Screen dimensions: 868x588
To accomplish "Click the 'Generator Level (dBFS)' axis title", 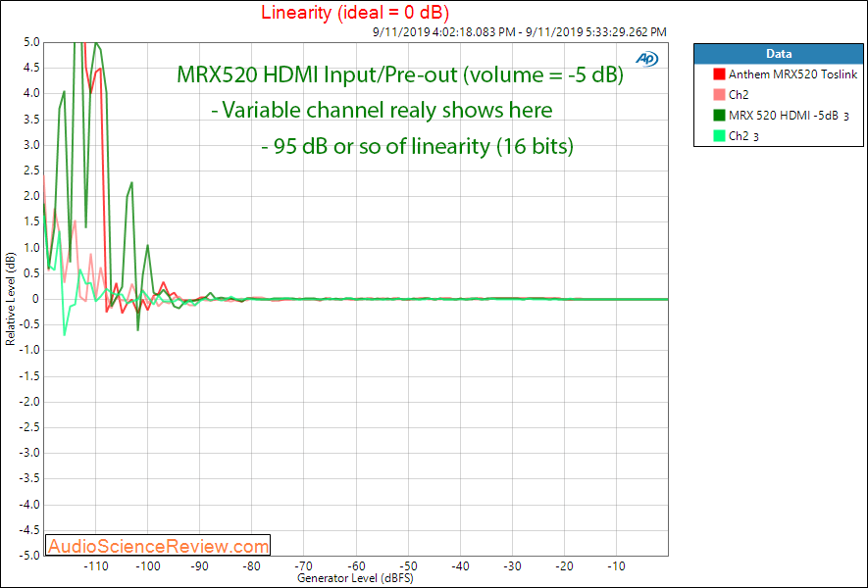I will (x=355, y=578).
